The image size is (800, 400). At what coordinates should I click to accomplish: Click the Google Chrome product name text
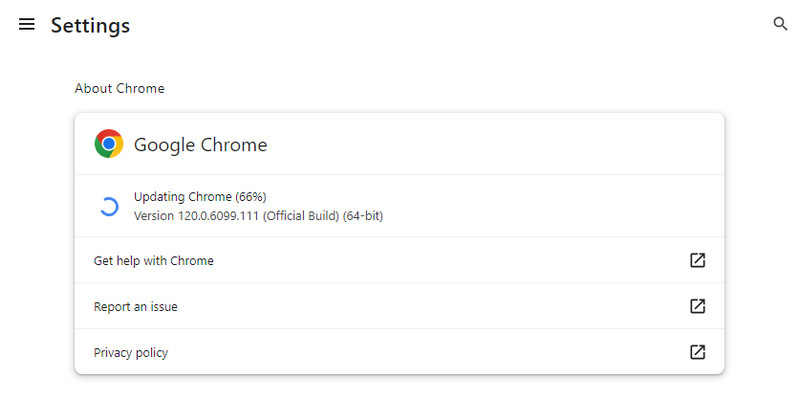pos(200,145)
